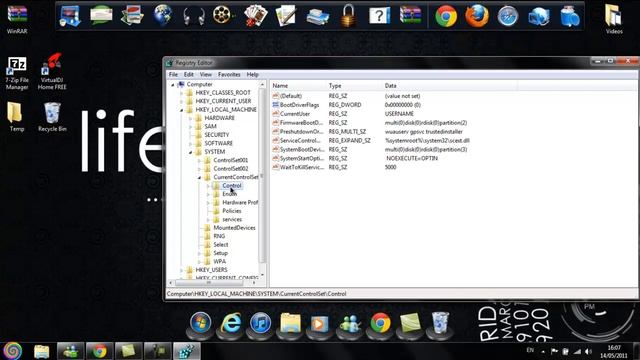The height and width of the screenshot is (360, 640).
Task: Click the taskbar clock showing 16:07
Action: coord(613,351)
